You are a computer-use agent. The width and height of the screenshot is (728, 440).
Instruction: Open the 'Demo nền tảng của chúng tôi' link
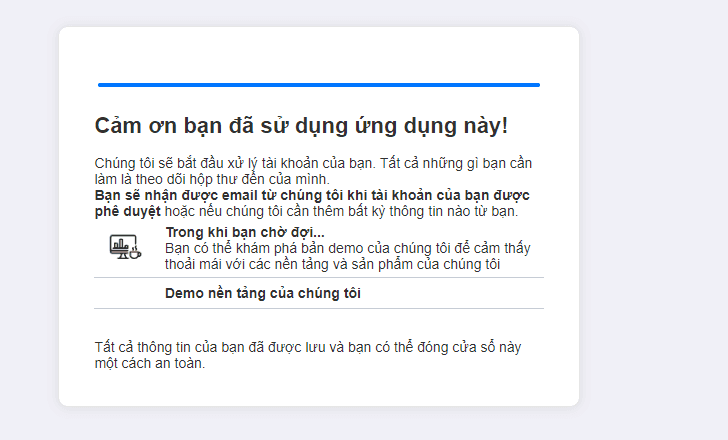click(x=263, y=293)
